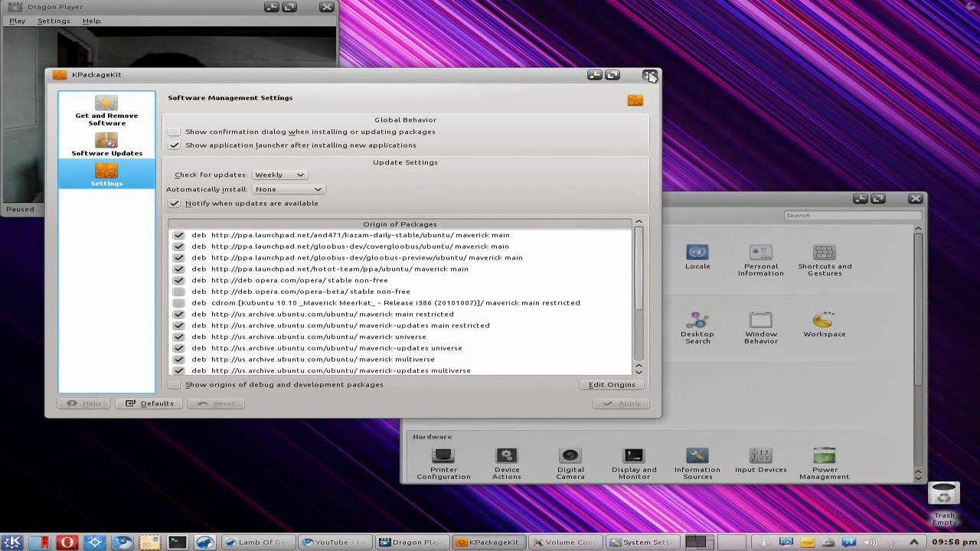Enable confirmation dialog when installing packages
The width and height of the screenshot is (980, 551).
point(175,132)
